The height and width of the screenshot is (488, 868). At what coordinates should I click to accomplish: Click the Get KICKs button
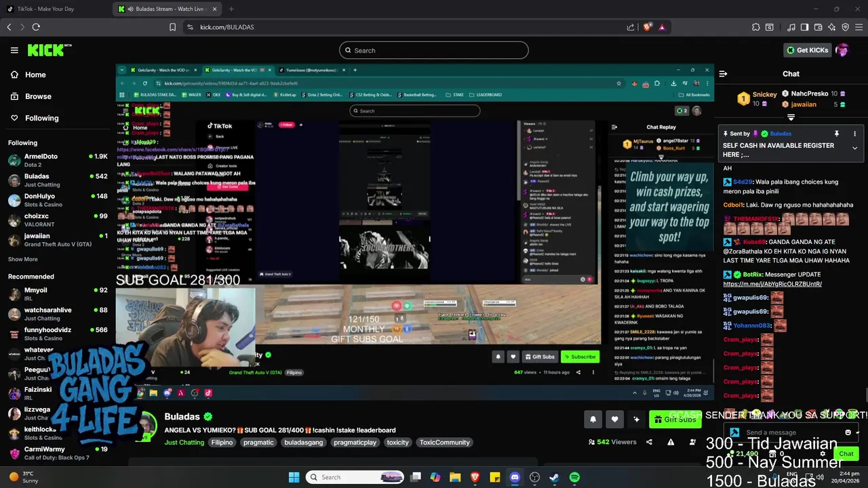806,50
